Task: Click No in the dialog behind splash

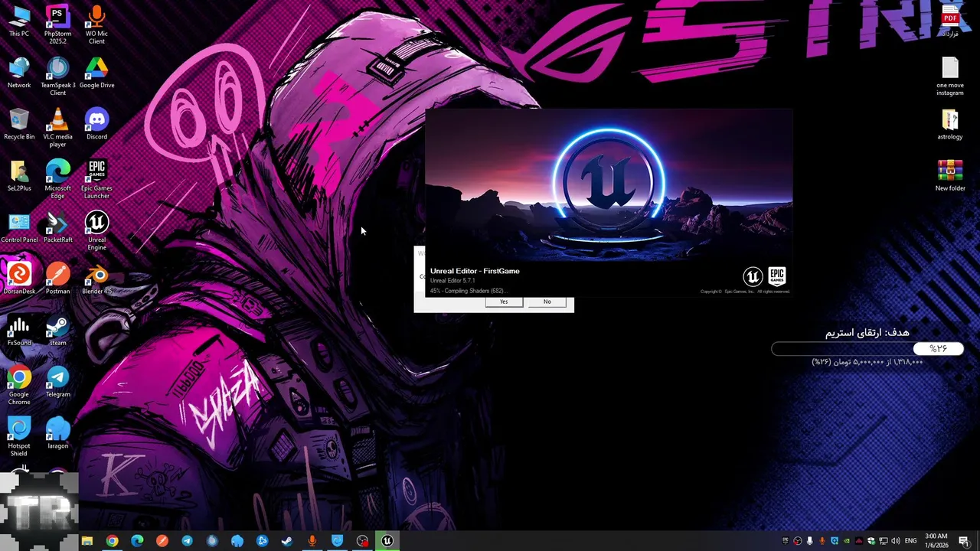Action: coord(547,302)
